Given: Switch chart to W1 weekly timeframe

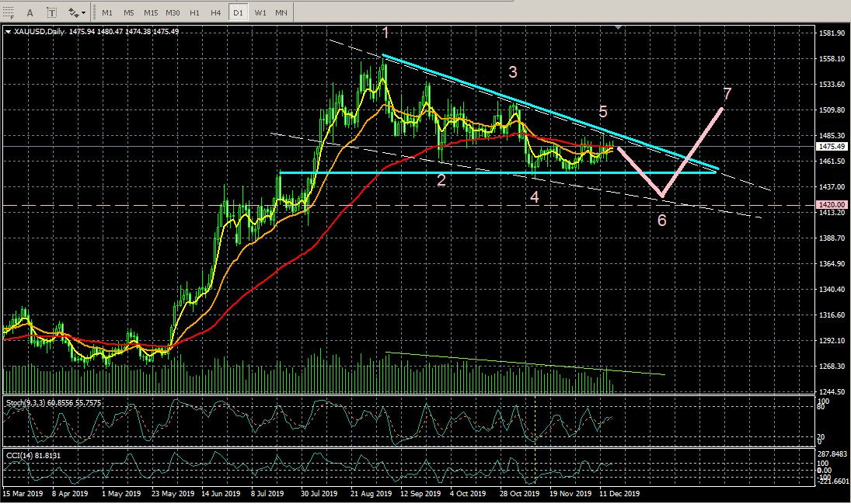Looking at the screenshot, I should click(260, 12).
